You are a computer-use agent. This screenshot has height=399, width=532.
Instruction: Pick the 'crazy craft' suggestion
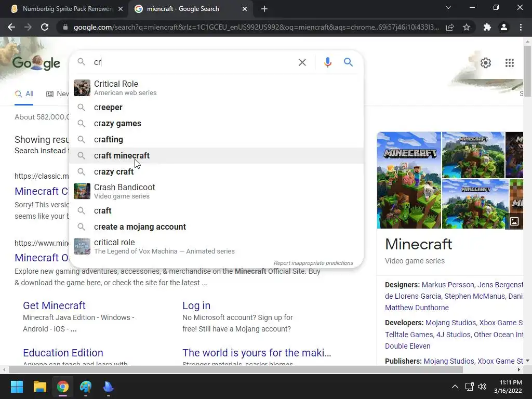tap(216, 171)
